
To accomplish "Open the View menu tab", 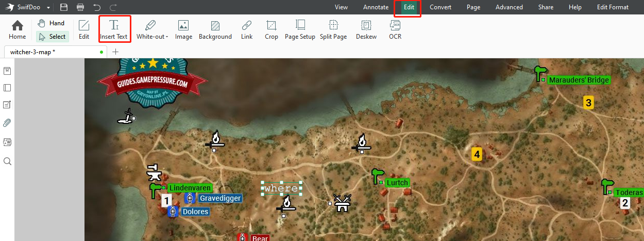I will (x=341, y=7).
